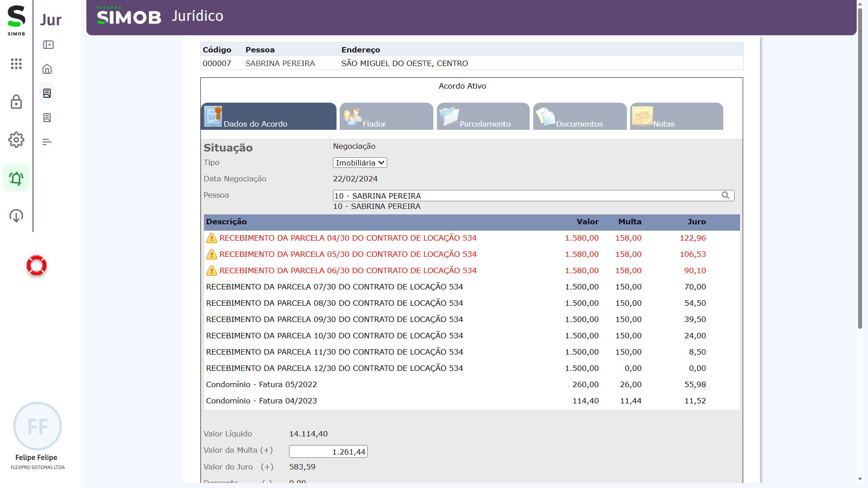Open the Felipe Felipe user avatar

point(38,426)
